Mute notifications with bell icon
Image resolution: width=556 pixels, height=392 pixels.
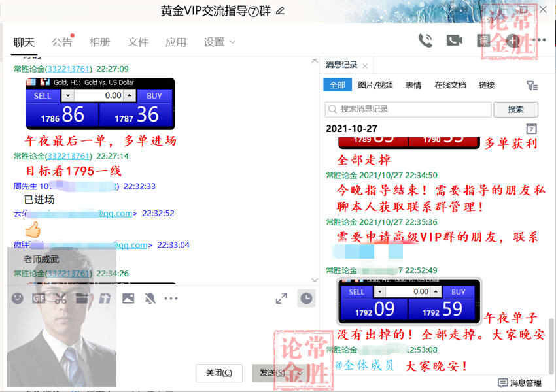tap(150, 299)
